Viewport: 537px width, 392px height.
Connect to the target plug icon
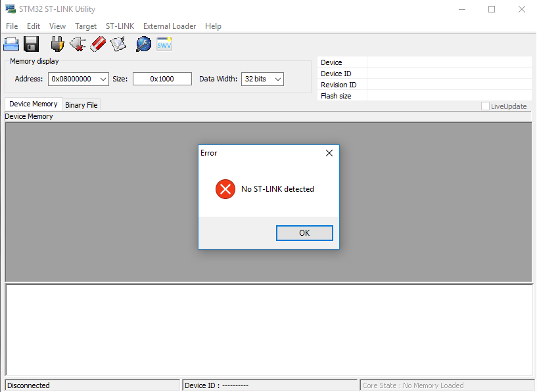[x=57, y=44]
